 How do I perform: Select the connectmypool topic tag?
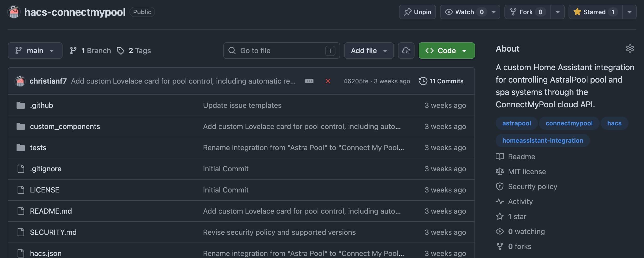pyautogui.click(x=569, y=123)
